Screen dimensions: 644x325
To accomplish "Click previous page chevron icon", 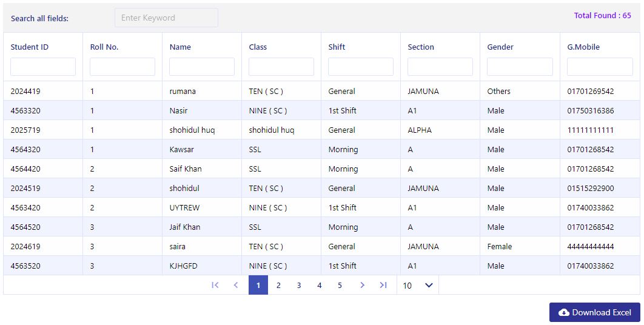I will point(236,285).
